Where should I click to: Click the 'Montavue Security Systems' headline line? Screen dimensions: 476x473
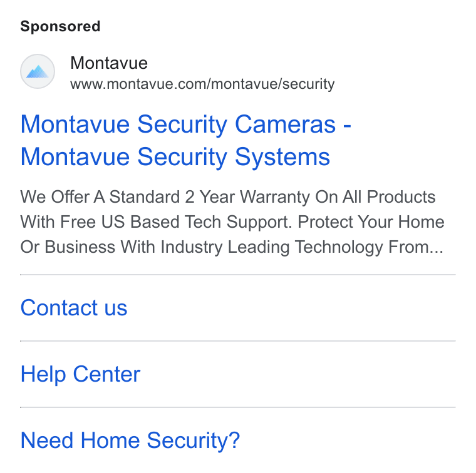[175, 157]
